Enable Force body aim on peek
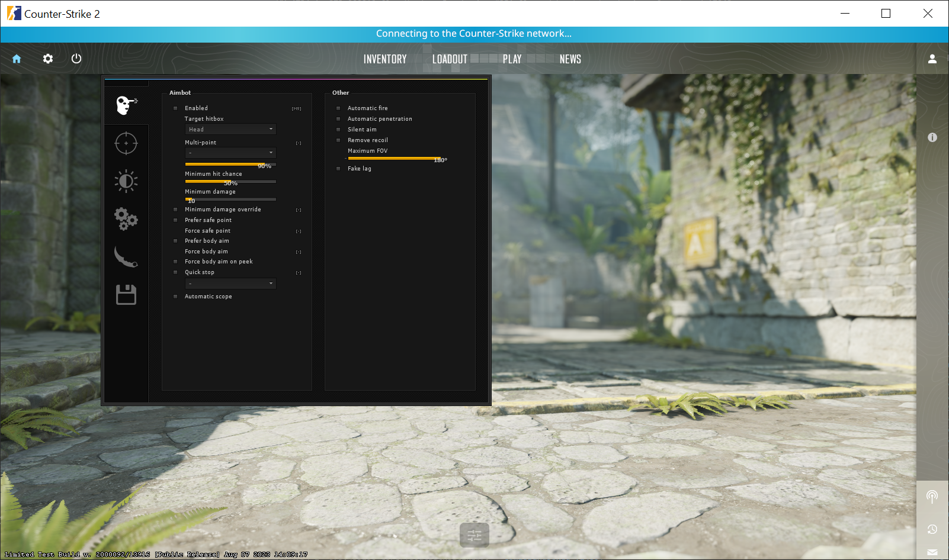The image size is (949, 560). pyautogui.click(x=175, y=262)
